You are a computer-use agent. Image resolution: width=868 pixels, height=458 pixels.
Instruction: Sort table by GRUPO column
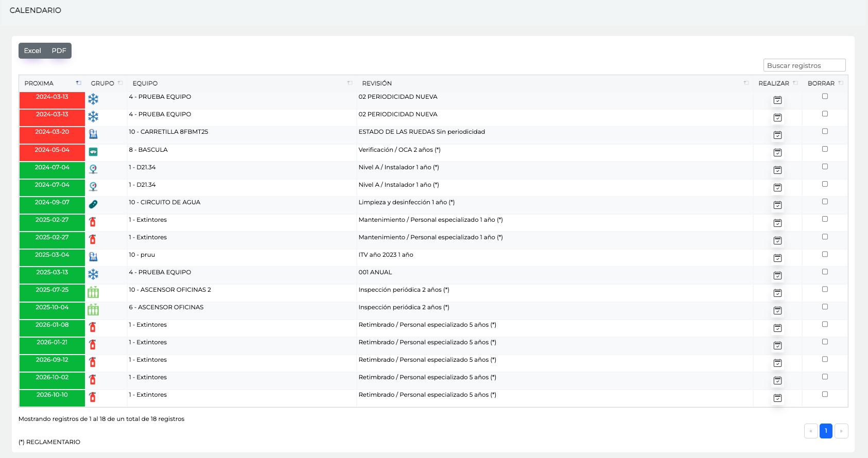coord(107,83)
